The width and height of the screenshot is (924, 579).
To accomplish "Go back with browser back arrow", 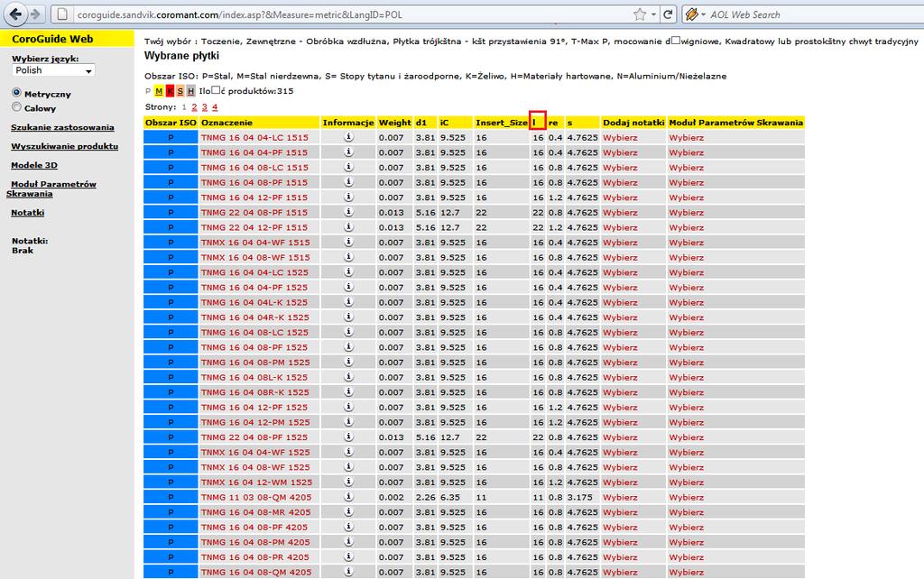I will [16, 14].
